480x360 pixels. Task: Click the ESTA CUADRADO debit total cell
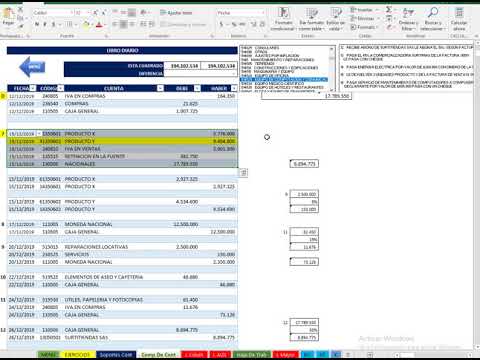pyautogui.click(x=183, y=66)
